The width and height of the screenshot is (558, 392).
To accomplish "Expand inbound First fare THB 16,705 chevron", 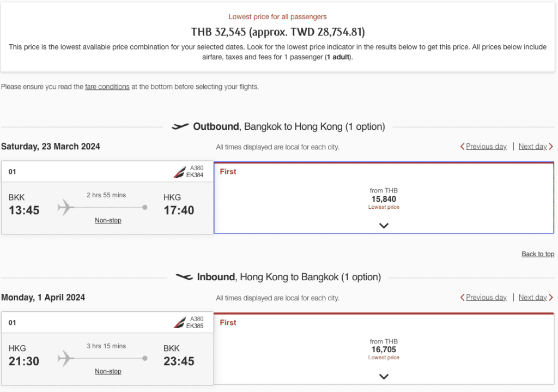I will (384, 376).
